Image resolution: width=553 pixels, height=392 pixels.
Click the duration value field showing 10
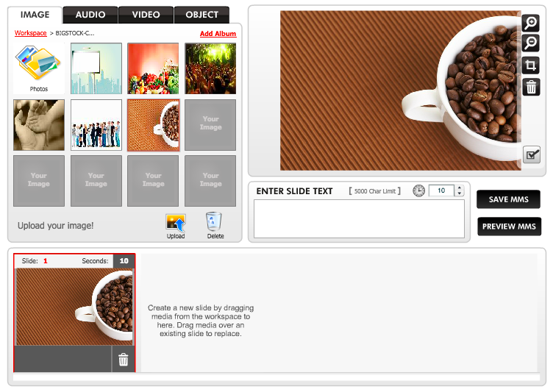click(441, 190)
